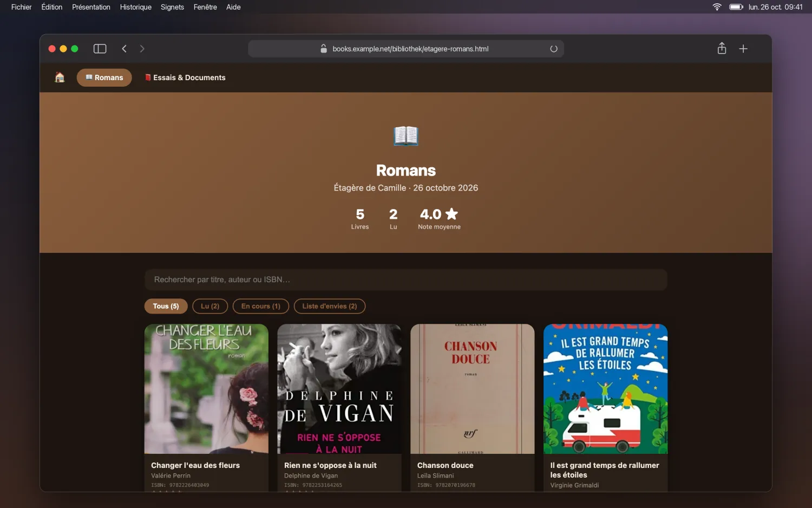Open the Historique menu
Image resolution: width=812 pixels, height=508 pixels.
pyautogui.click(x=136, y=7)
